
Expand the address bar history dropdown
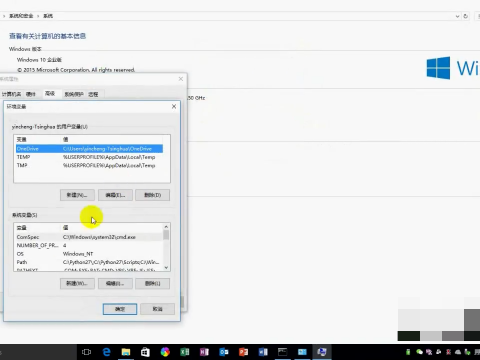pos(457,16)
